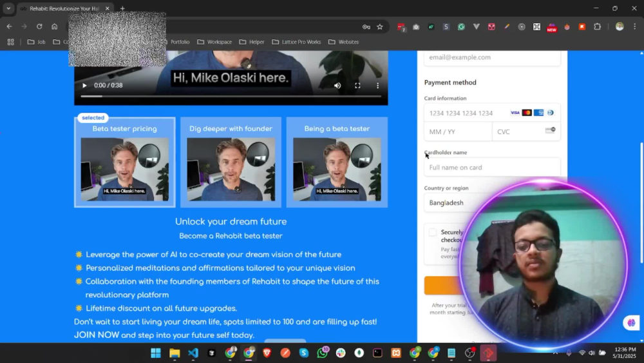Switch to the Rehabit browser tab
Image resolution: width=644 pixels, height=363 pixels.
tap(65, 8)
